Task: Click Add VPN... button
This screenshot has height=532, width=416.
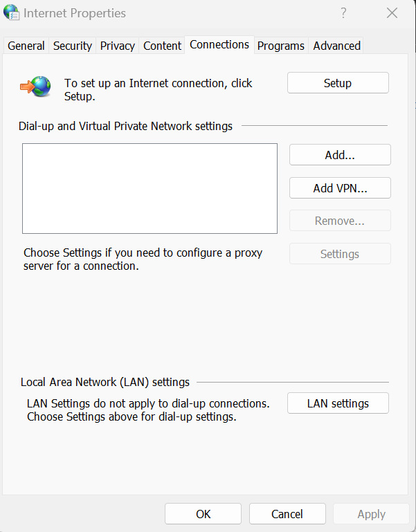Action: [x=340, y=188]
